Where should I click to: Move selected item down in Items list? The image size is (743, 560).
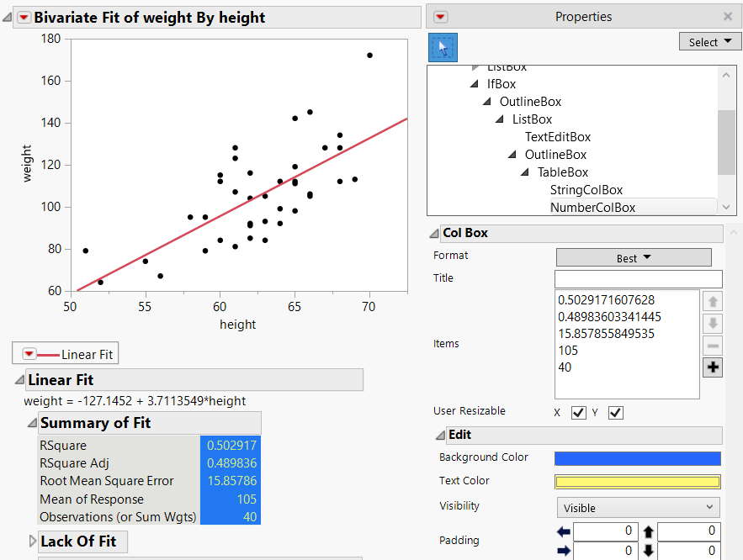tap(712, 323)
